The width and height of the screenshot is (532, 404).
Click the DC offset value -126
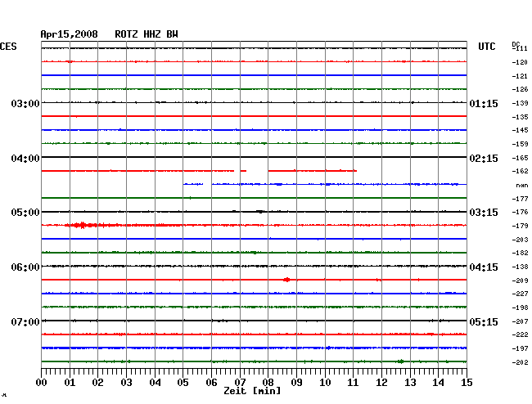point(520,89)
